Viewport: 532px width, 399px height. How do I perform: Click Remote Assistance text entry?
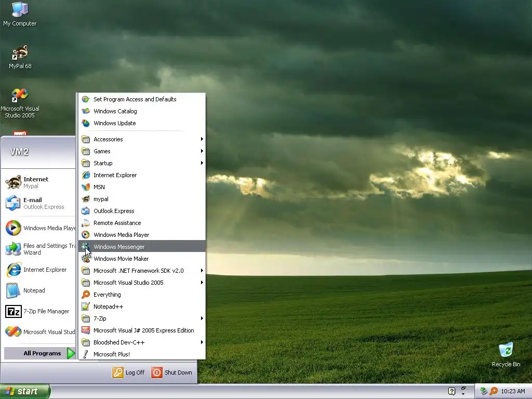[117, 223]
